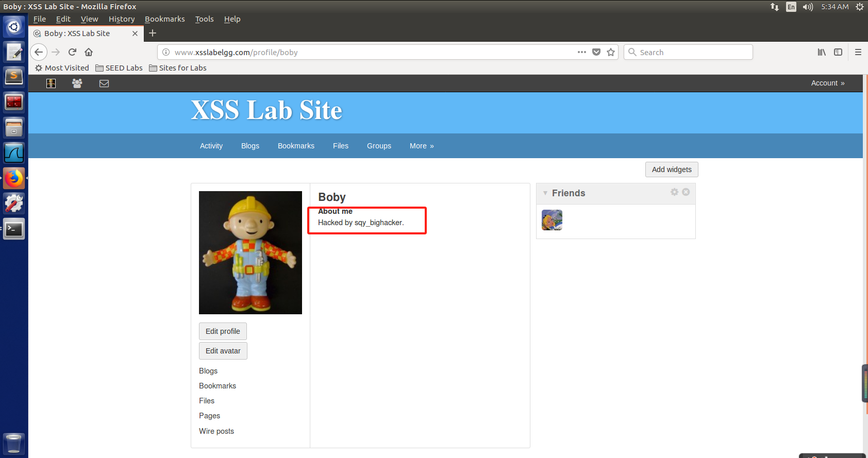Open the page actions three-dot menu

[x=582, y=52]
